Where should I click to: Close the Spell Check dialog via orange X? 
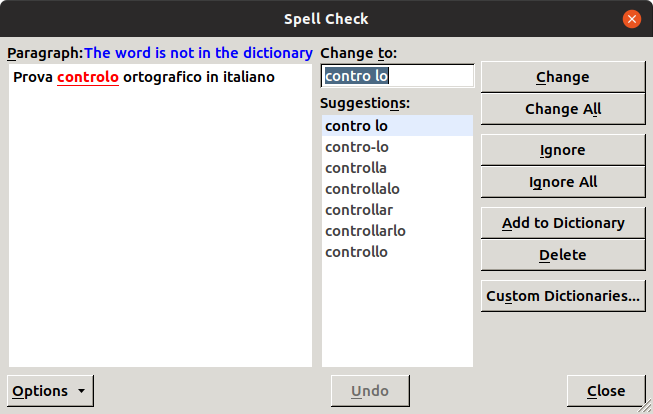(631, 18)
